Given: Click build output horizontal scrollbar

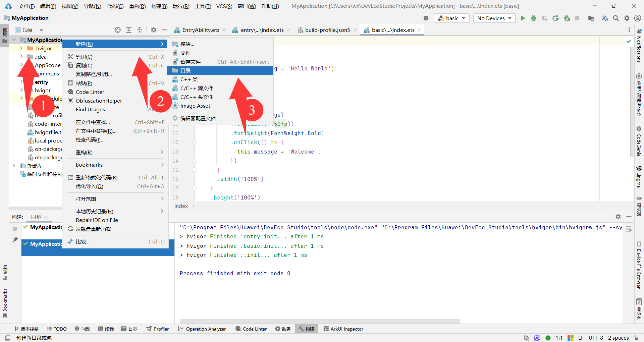Looking at the screenshot, I should pos(320,321).
